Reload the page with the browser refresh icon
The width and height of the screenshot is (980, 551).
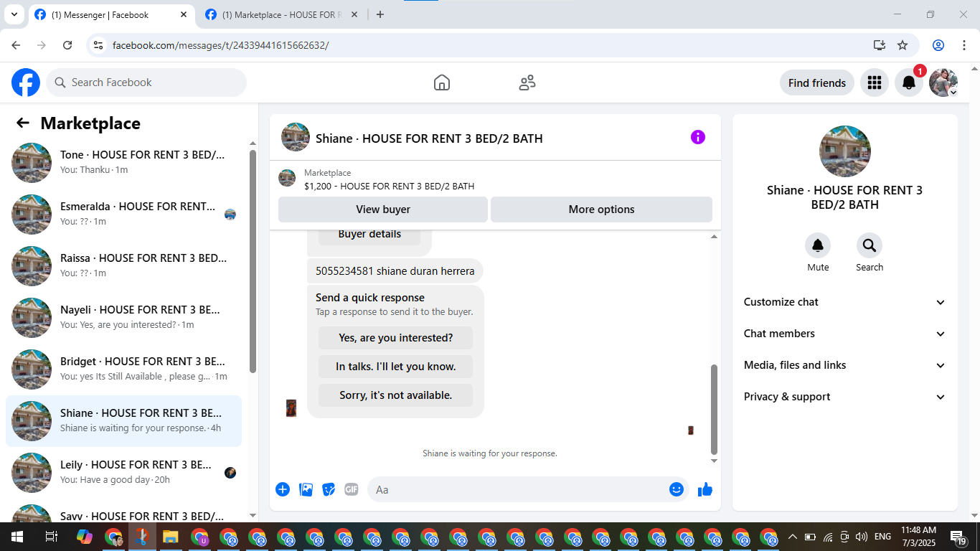[x=67, y=45]
